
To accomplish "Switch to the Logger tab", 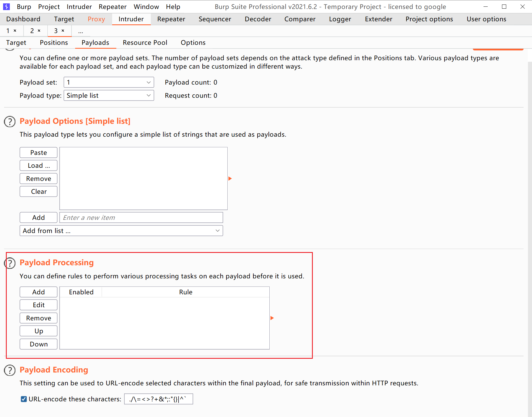I will 340,19.
